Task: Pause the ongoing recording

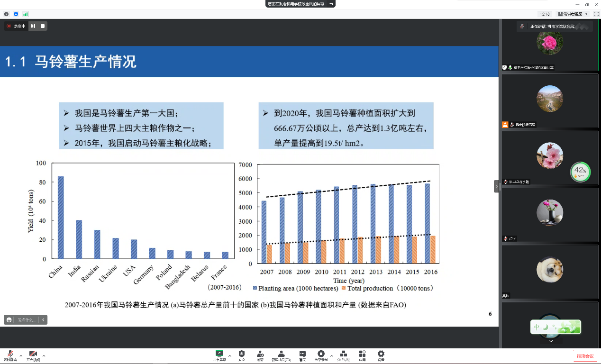Action: click(x=33, y=26)
